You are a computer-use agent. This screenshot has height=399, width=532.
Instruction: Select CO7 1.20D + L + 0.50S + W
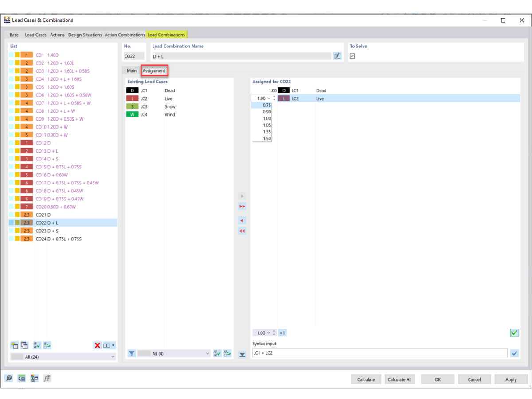(x=63, y=103)
